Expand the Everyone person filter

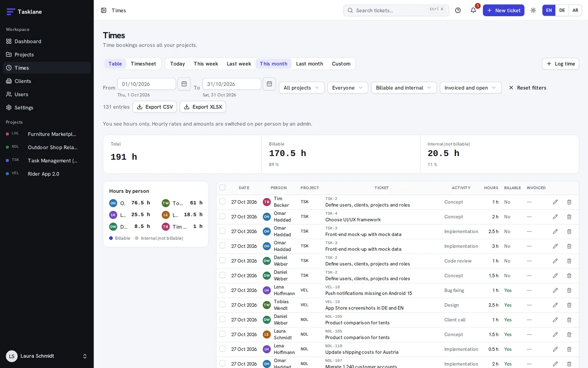pos(348,88)
